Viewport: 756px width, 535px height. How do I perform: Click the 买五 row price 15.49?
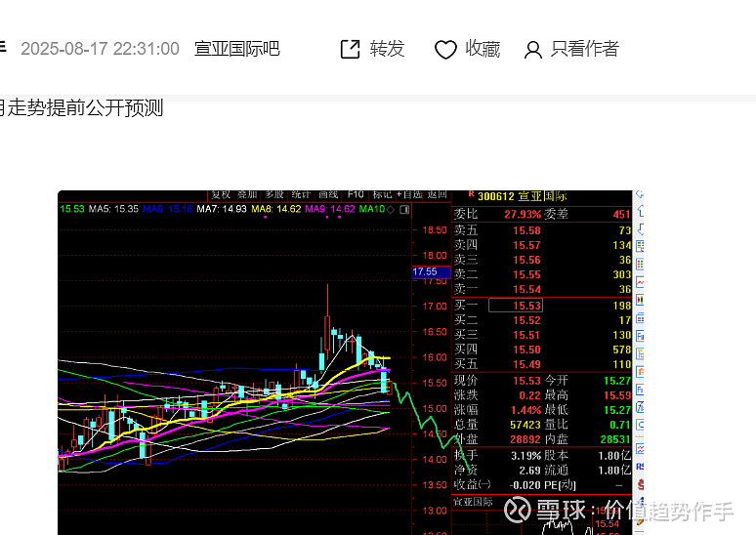click(x=526, y=364)
